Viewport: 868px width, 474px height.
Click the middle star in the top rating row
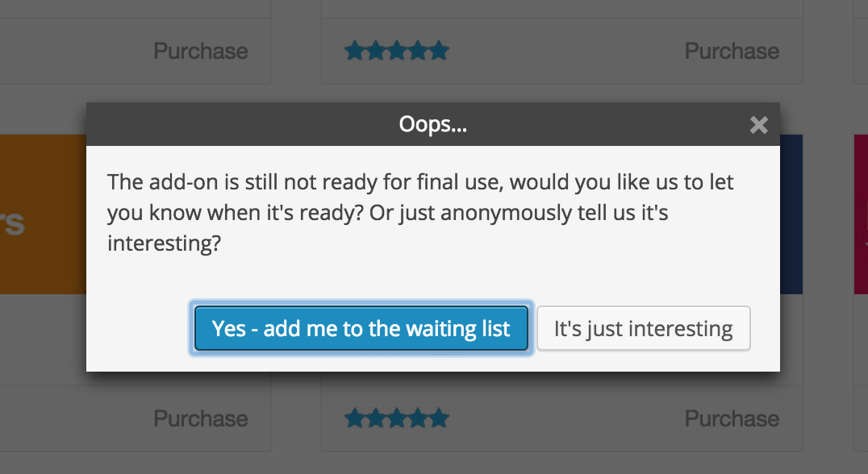coord(396,52)
